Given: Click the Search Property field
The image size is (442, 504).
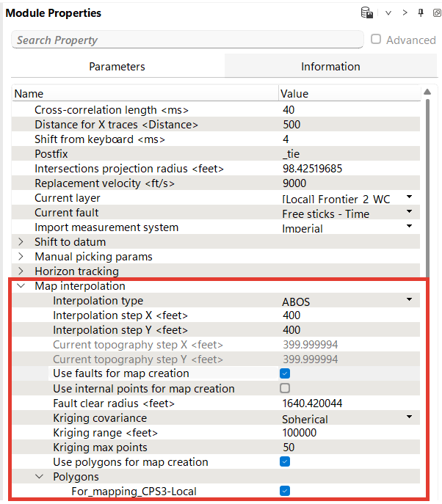Looking at the screenshot, I should tap(187, 40).
